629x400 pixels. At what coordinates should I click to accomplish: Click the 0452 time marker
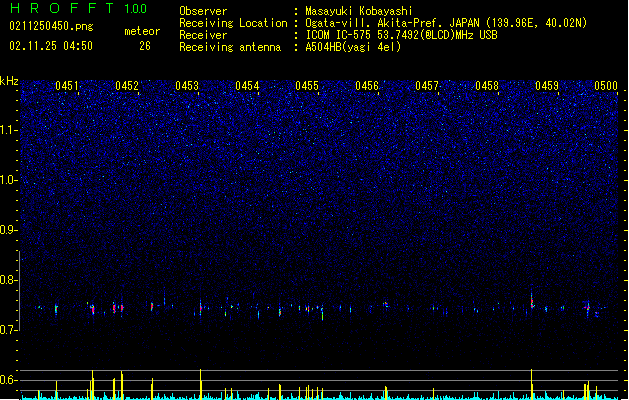[127, 86]
